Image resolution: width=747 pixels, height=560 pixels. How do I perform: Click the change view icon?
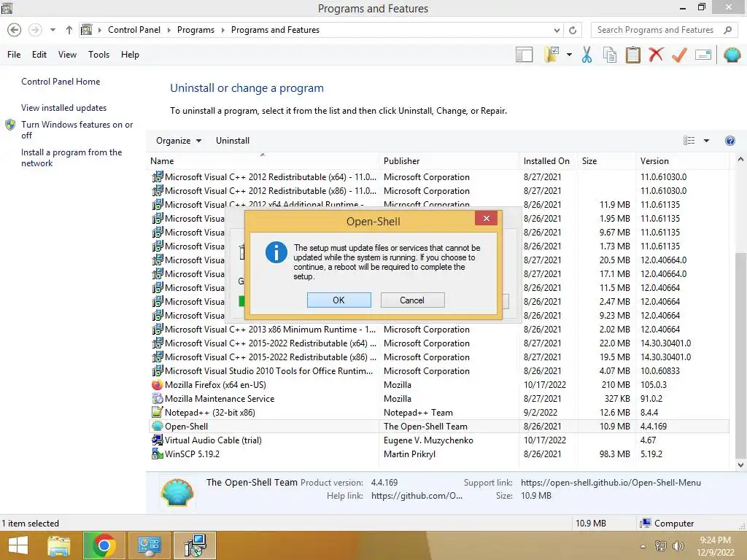click(x=689, y=141)
